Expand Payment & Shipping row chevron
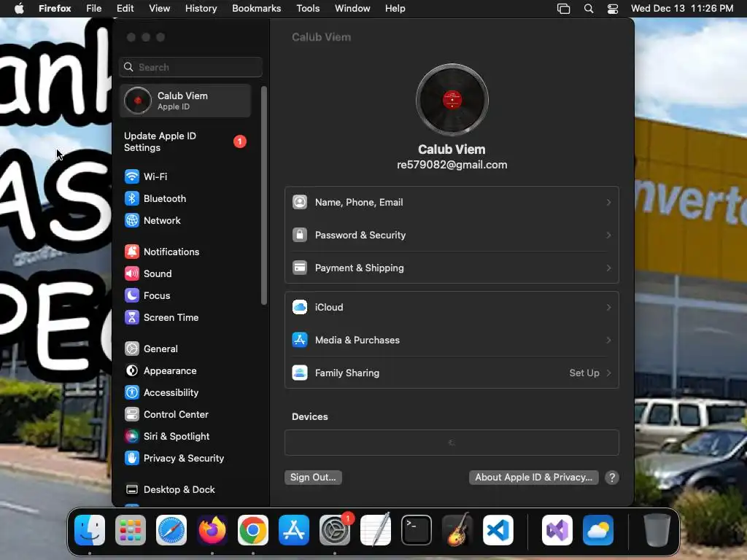Image resolution: width=747 pixels, height=560 pixels. (609, 268)
